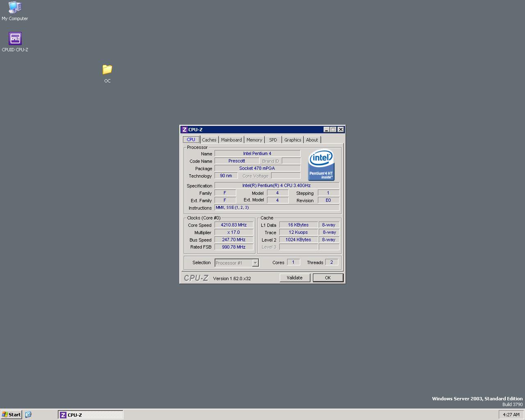525x420 pixels.
Task: Click the empty Core Voltage field
Action: (x=285, y=176)
